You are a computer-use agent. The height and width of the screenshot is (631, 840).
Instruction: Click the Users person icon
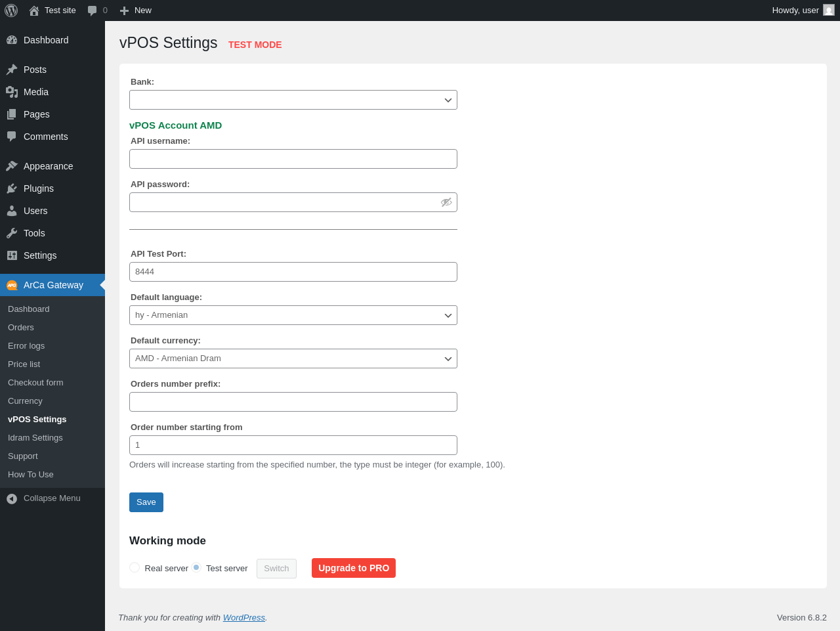click(12, 211)
